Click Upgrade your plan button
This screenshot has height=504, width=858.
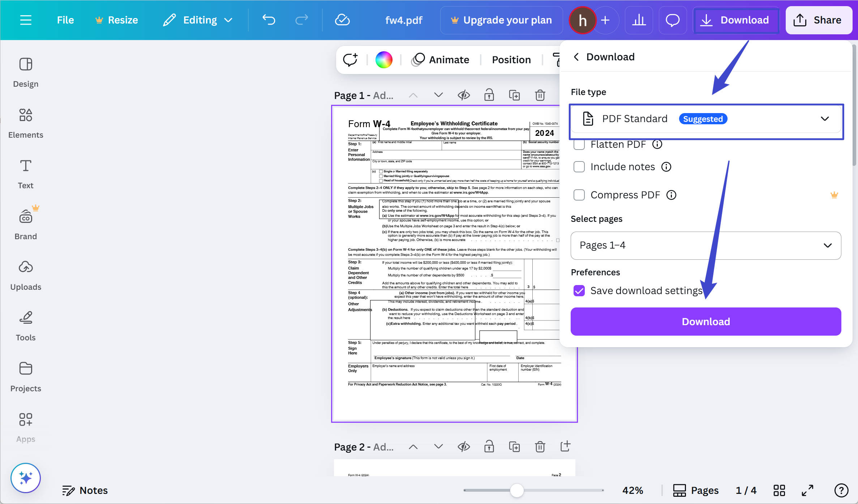coord(501,20)
